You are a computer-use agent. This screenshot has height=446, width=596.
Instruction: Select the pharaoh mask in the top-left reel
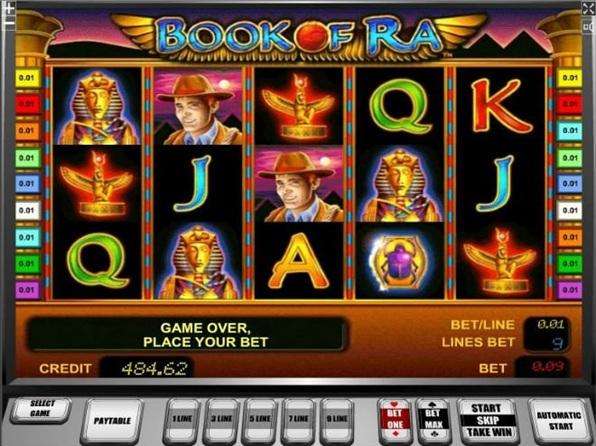tap(97, 107)
